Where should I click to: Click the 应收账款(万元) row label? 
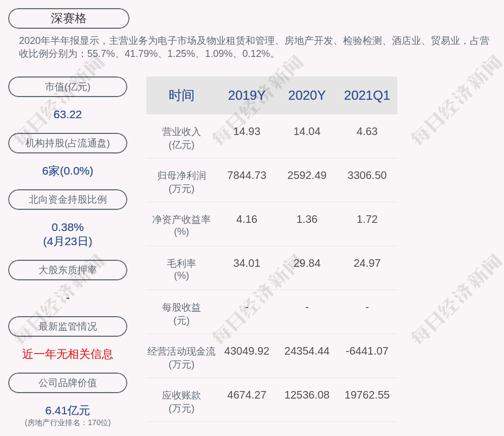(x=182, y=402)
